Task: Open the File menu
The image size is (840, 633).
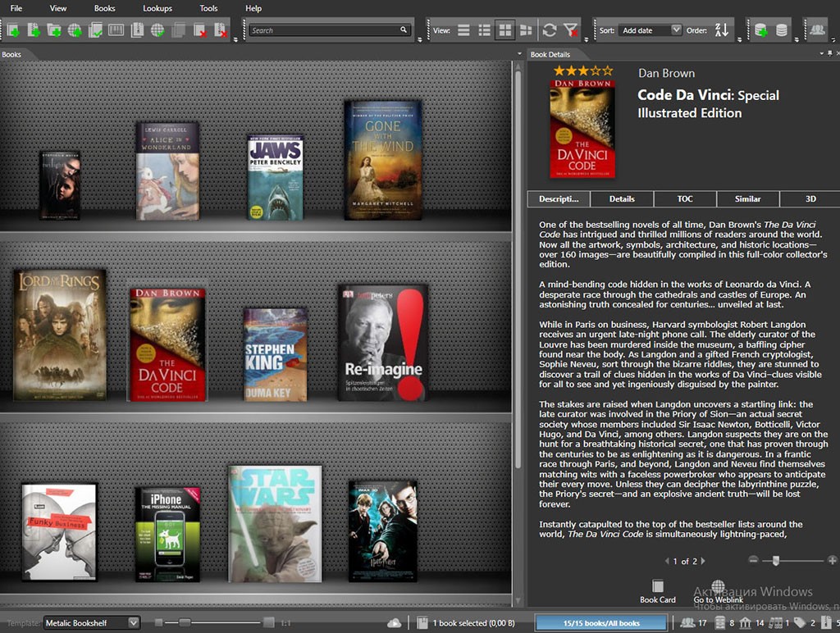Action: click(x=16, y=8)
